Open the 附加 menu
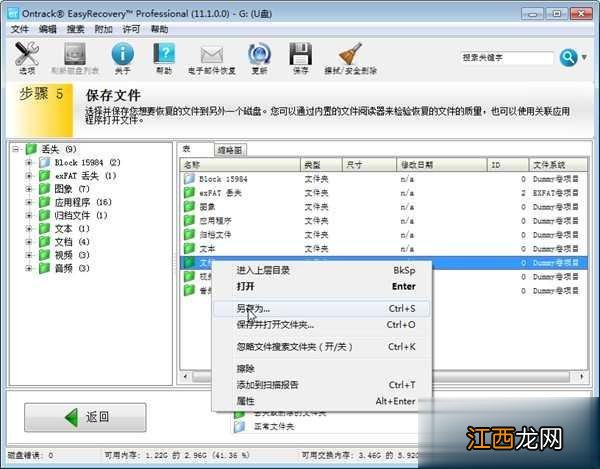 [103, 29]
